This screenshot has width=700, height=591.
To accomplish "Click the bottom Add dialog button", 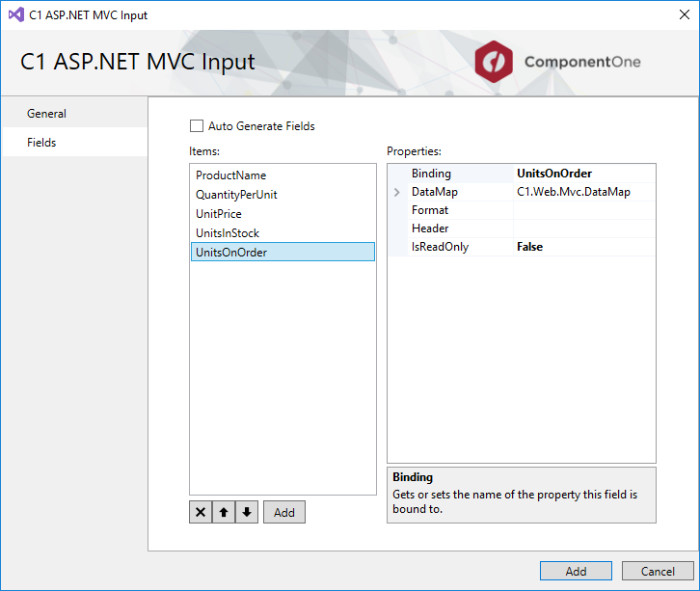I will click(x=576, y=571).
